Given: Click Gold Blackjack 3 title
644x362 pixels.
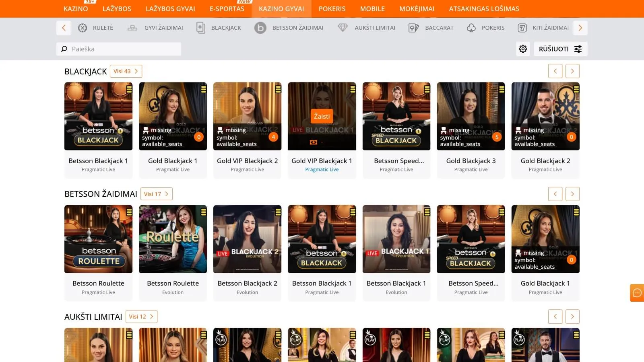Looking at the screenshot, I should pos(471,161).
